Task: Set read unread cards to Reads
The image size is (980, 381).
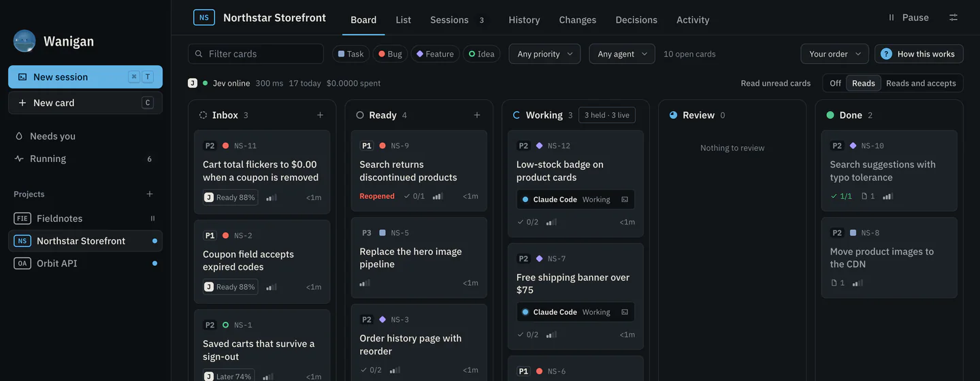Action: 863,83
